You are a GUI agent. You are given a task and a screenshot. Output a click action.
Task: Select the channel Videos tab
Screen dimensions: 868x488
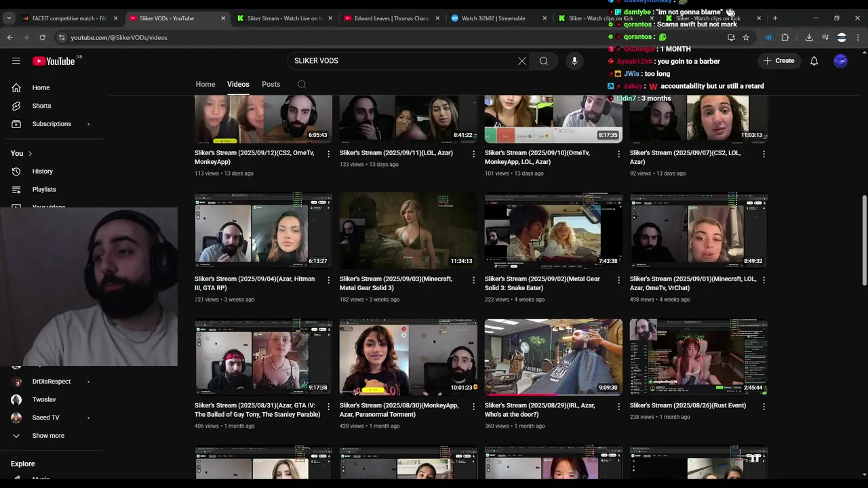coord(238,85)
